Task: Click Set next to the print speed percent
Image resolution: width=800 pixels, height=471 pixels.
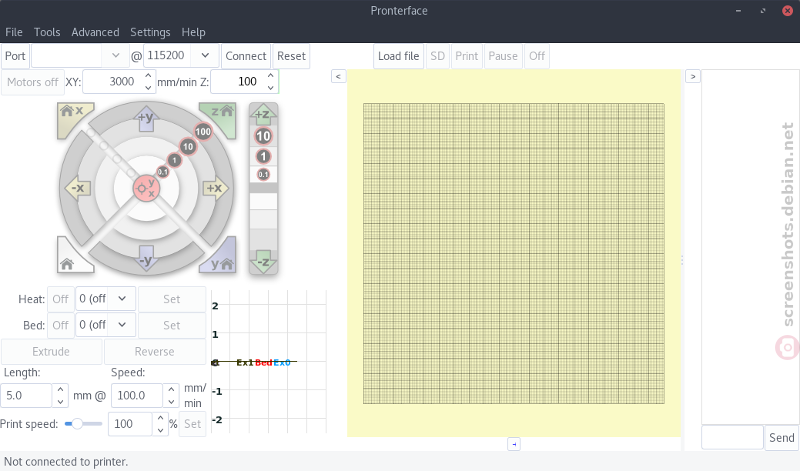Action: [x=192, y=424]
